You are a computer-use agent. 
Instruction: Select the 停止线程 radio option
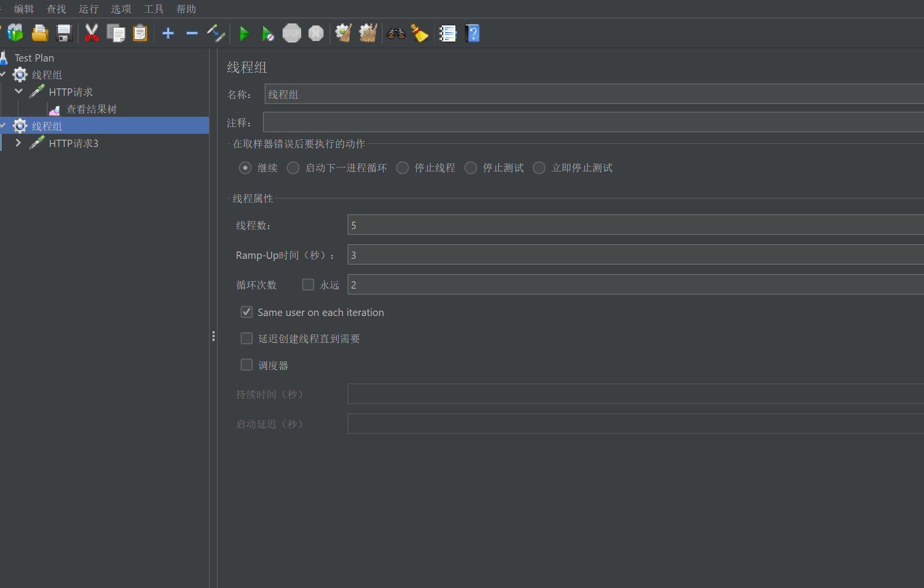(402, 168)
